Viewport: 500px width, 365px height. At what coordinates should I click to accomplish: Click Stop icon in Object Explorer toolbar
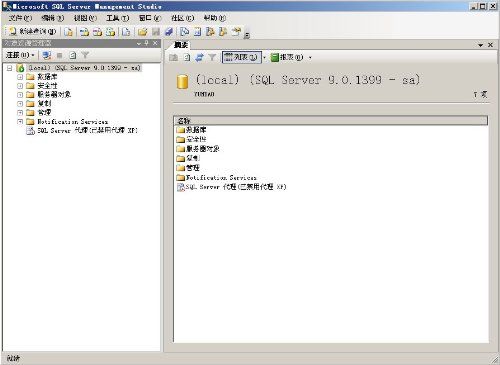click(60, 55)
